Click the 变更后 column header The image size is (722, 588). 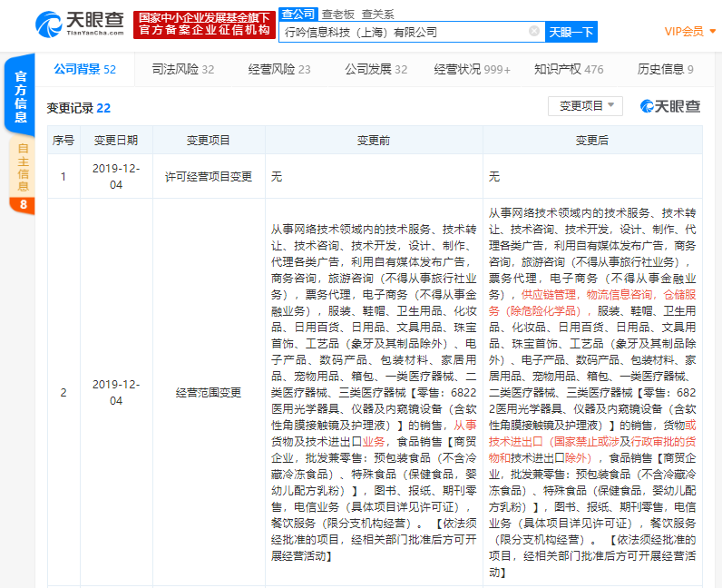(x=592, y=140)
